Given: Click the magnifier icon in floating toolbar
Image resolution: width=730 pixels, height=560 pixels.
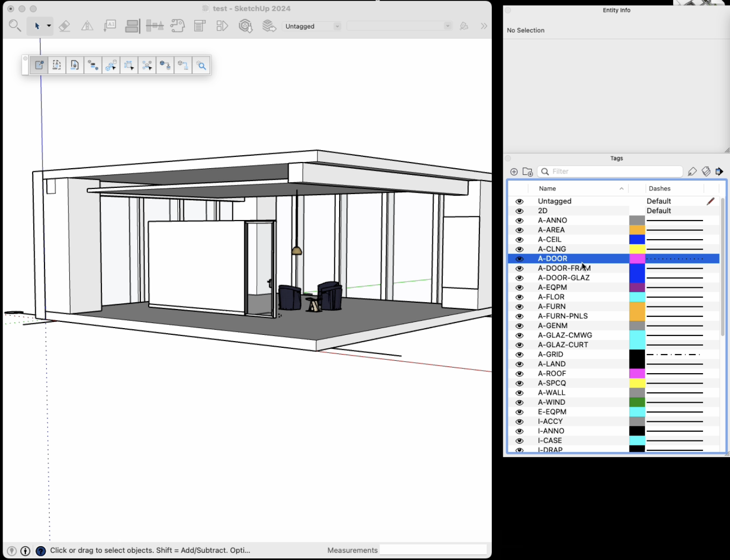Looking at the screenshot, I should (201, 66).
